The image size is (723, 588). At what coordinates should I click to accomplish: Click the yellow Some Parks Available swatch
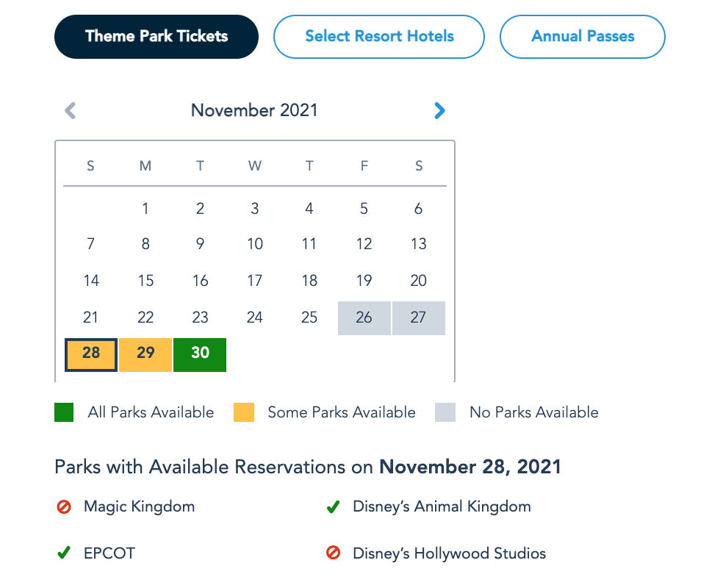244,412
